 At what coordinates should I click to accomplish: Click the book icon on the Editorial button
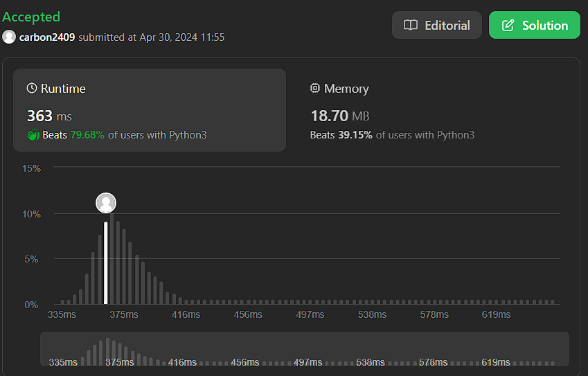tap(411, 26)
